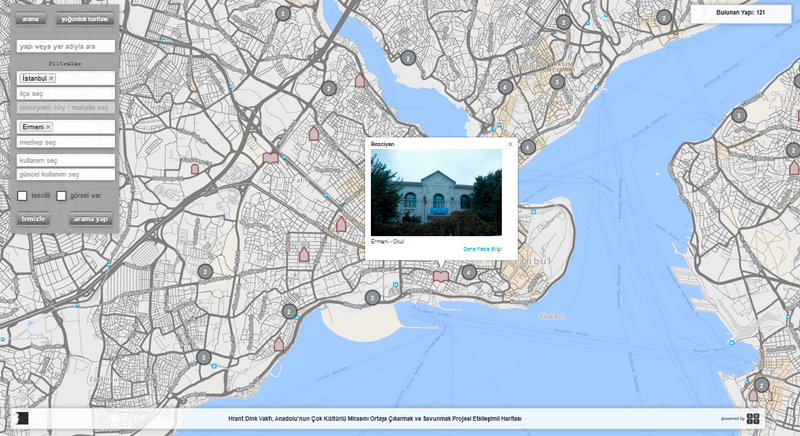Open the mezhep seç dropdown
The width and height of the screenshot is (800, 436).
coord(66,142)
